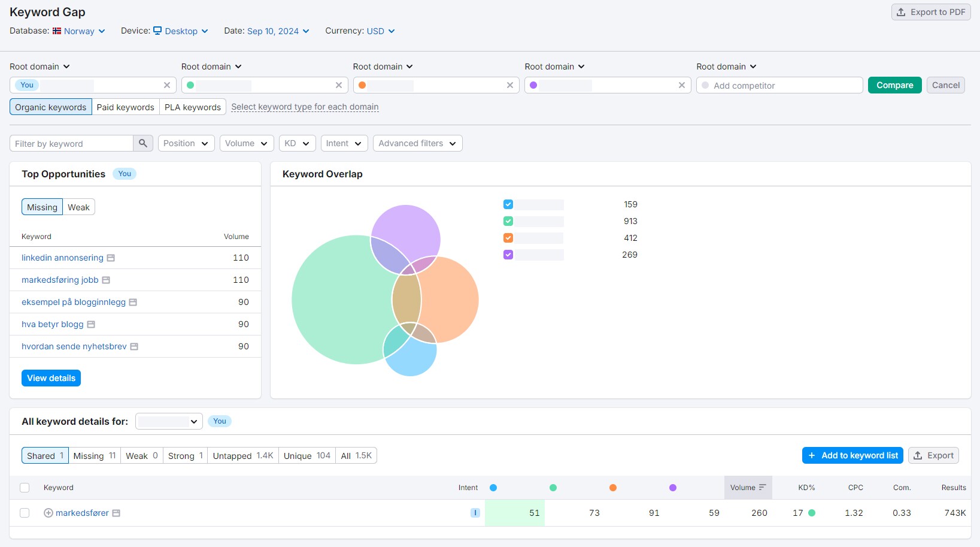Click the View details button
Image resolution: width=980 pixels, height=547 pixels.
51,378
